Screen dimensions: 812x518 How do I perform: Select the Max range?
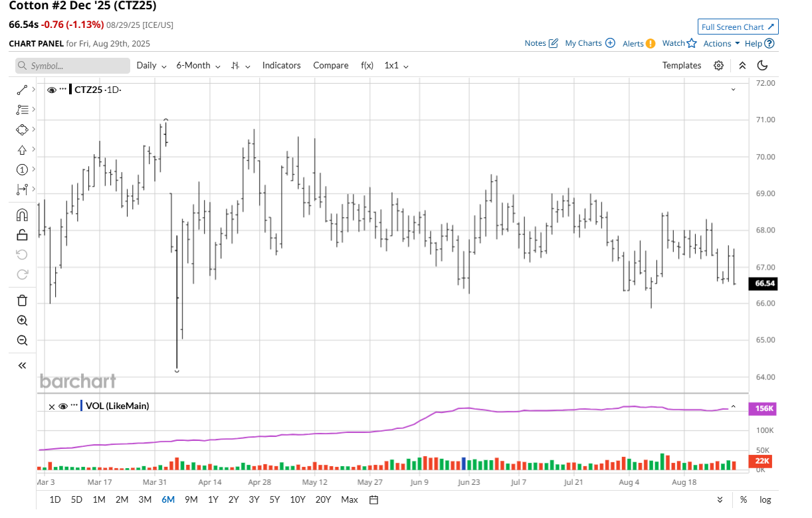(350, 499)
